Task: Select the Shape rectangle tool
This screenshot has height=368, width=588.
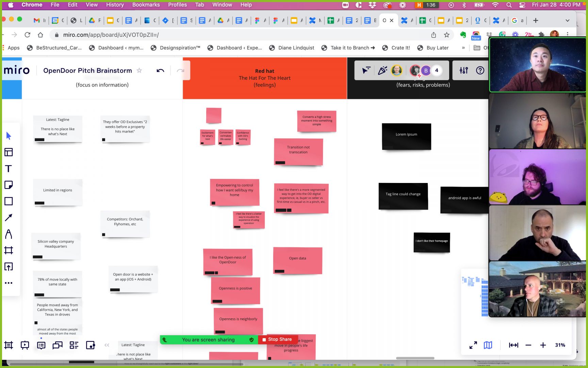Action: point(9,201)
